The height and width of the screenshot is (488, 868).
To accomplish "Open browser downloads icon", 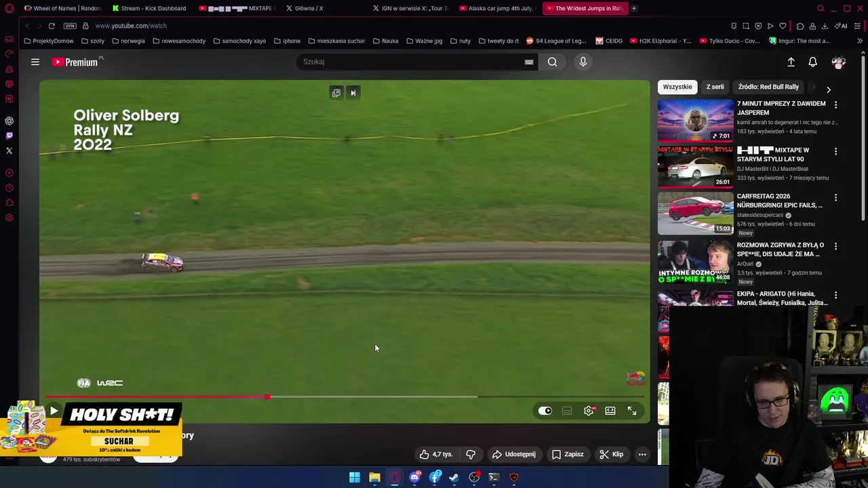I will point(825,26).
